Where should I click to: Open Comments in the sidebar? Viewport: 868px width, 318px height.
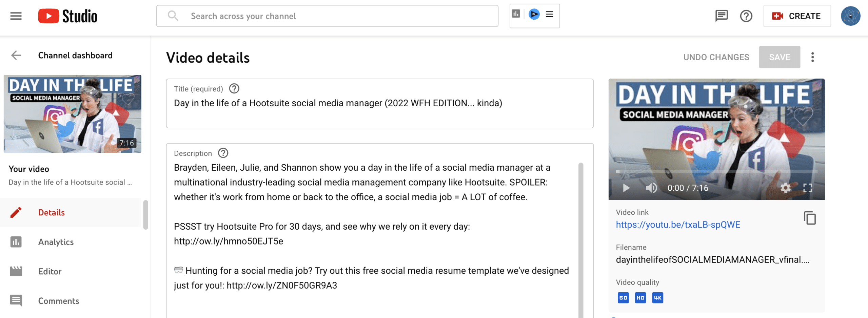[58, 301]
